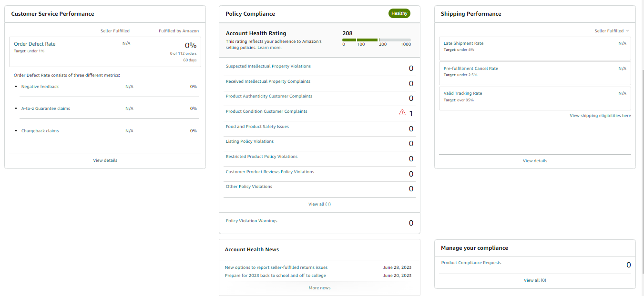
Task: Open Food and Product Safety Issues
Action: [x=257, y=127]
